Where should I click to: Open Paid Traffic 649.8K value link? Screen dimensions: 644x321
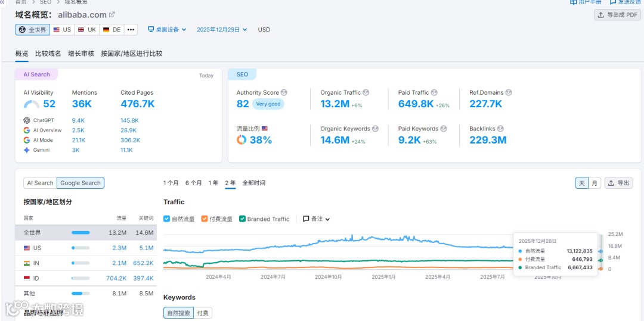click(416, 104)
